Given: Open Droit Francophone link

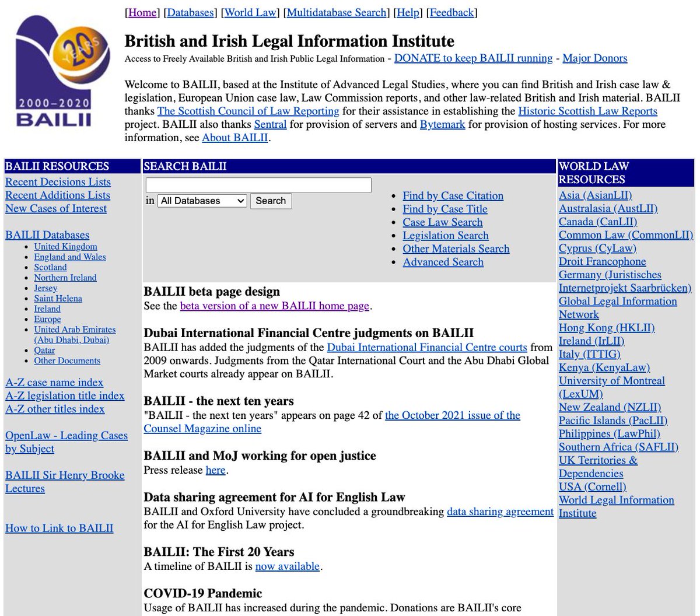Looking at the screenshot, I should [603, 261].
